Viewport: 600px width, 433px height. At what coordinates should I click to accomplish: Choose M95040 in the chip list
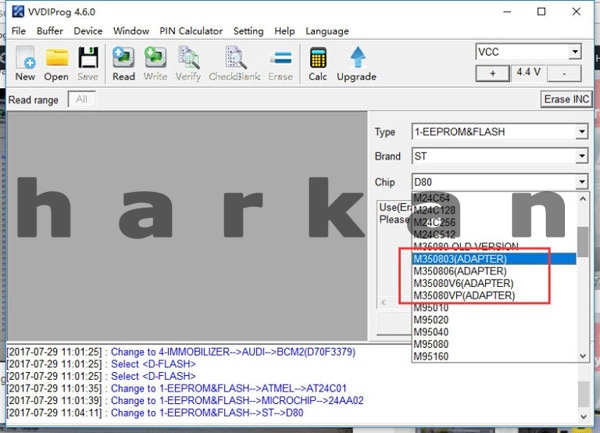[x=432, y=332]
